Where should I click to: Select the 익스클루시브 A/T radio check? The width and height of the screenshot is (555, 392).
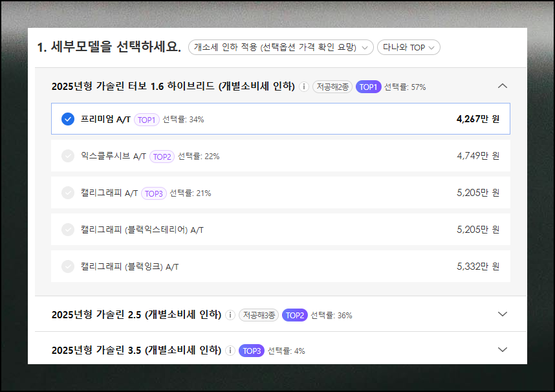point(68,156)
